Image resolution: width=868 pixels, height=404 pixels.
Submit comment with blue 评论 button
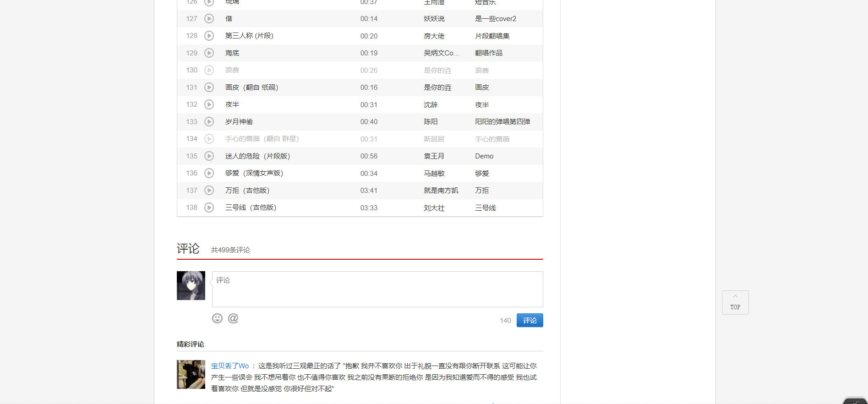tap(530, 320)
